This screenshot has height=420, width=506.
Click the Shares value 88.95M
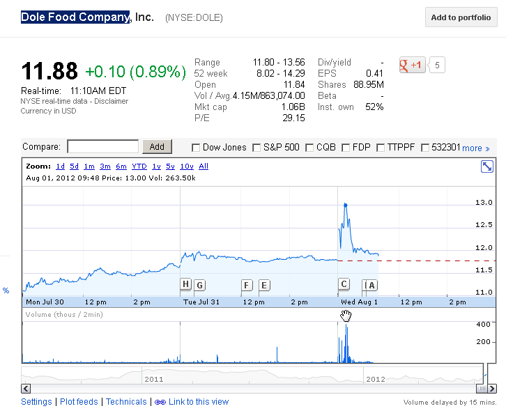[369, 84]
